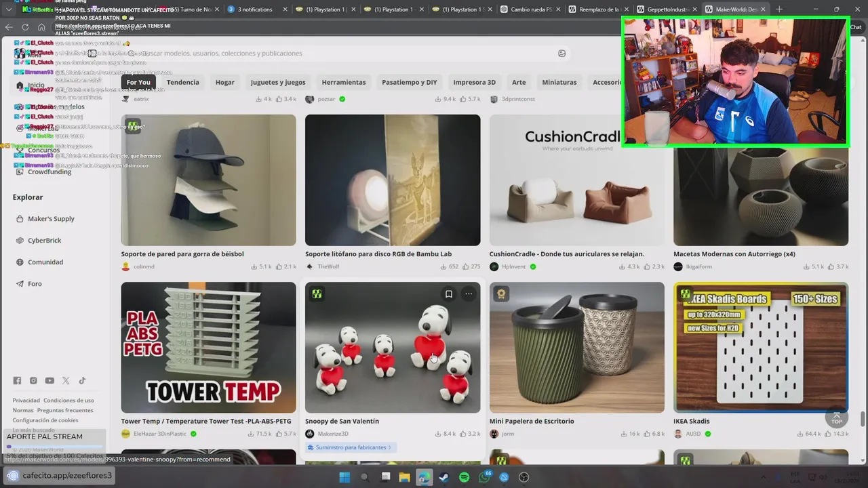Click the search models input field
This screenshot has height=488, width=868.
pyautogui.click(x=346, y=54)
